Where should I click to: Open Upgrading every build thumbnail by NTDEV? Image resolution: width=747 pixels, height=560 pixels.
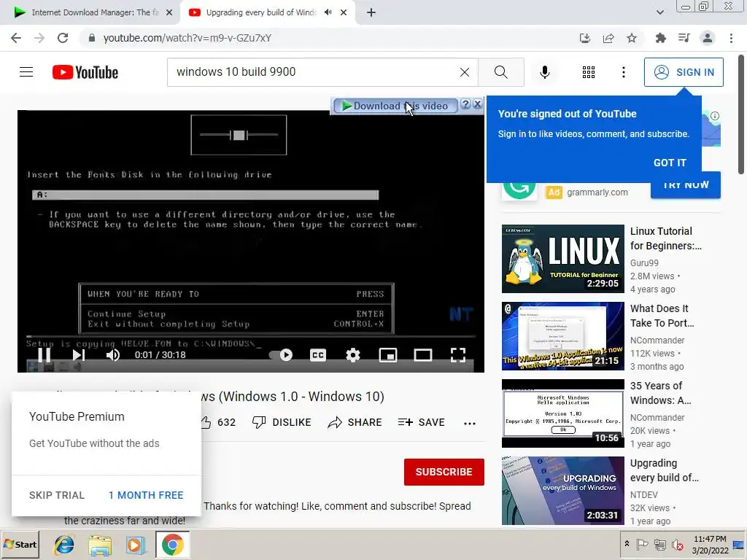point(562,491)
